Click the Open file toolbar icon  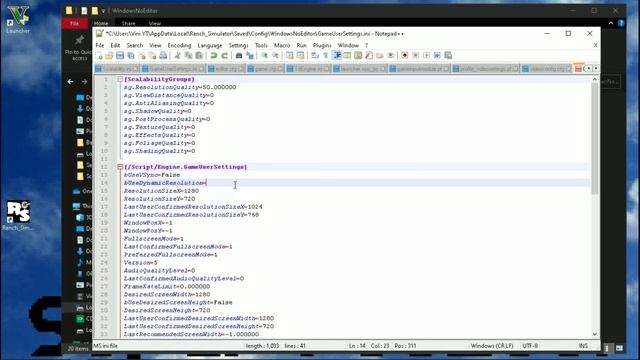tap(109, 56)
